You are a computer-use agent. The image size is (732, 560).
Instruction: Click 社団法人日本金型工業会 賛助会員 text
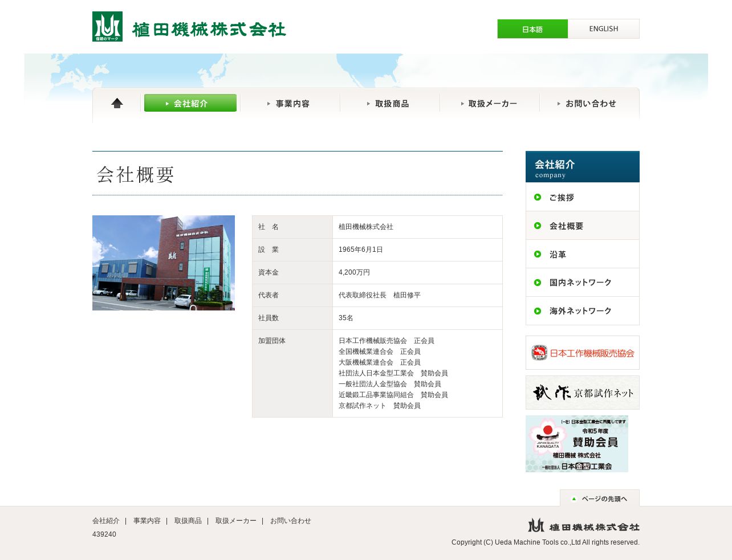tap(393, 373)
